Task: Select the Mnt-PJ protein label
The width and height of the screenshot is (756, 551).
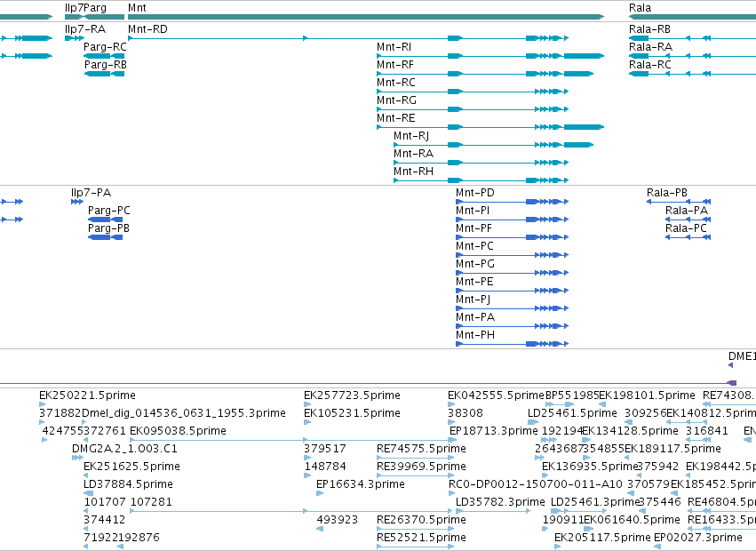Action: pos(473,299)
